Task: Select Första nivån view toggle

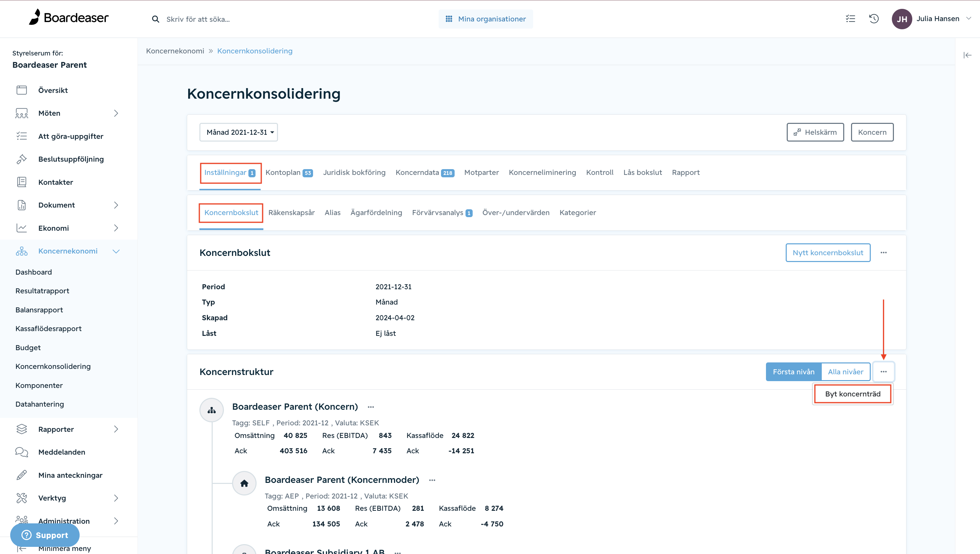Action: click(794, 372)
